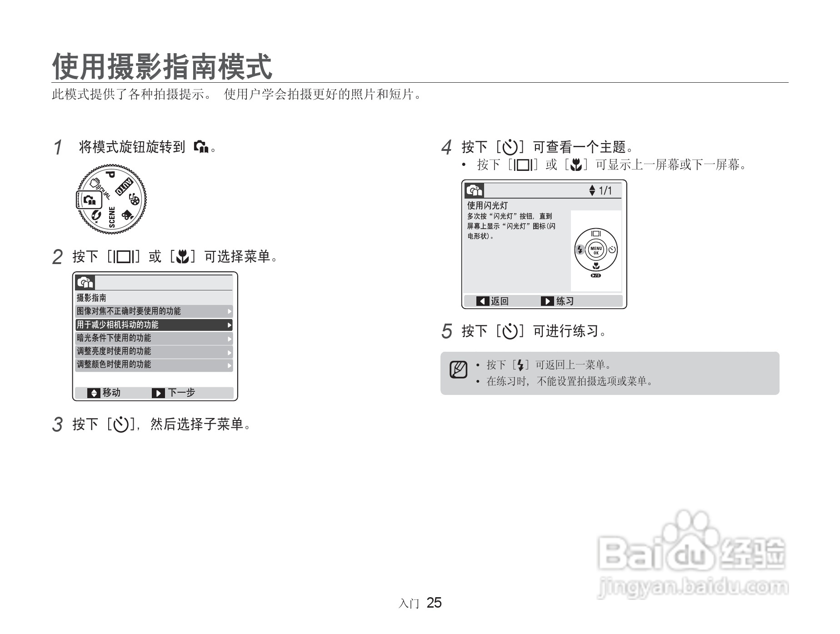Select AUTO mode on the mode dial
This screenshot has height=634, width=840.
(x=124, y=186)
